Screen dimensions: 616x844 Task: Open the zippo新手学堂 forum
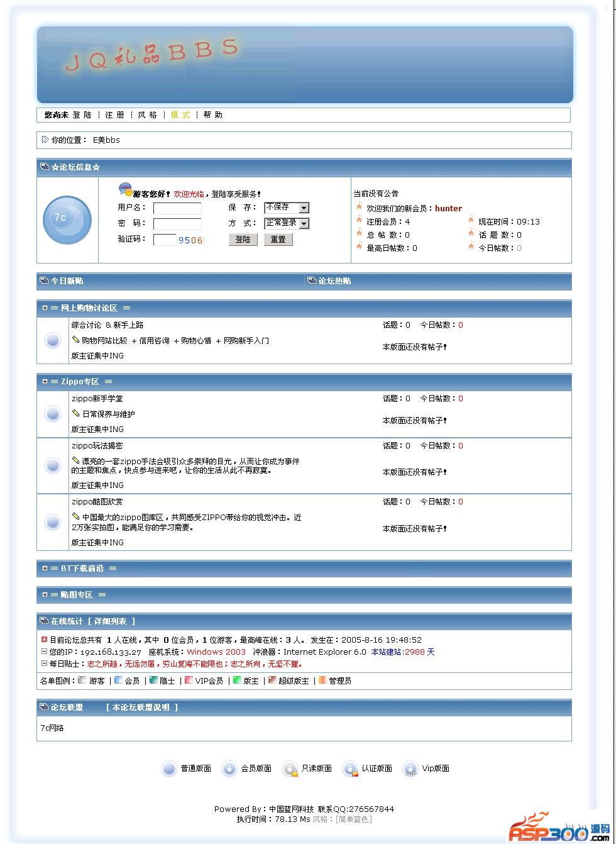(97, 399)
